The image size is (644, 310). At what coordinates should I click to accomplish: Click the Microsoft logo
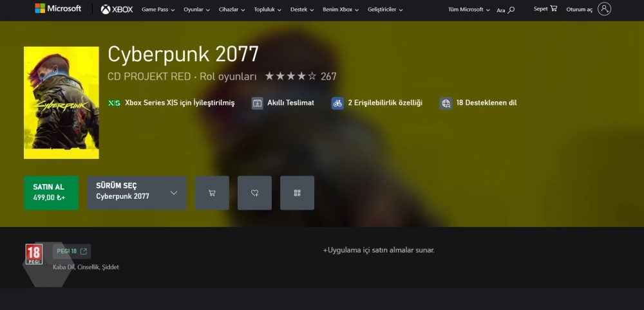[58, 9]
